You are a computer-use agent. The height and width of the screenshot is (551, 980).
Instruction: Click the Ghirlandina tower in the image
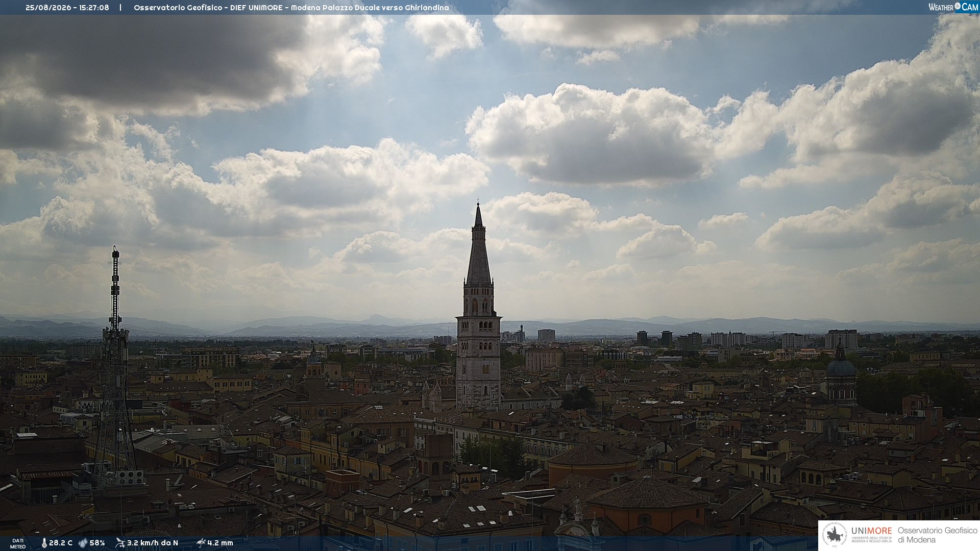[478, 306]
